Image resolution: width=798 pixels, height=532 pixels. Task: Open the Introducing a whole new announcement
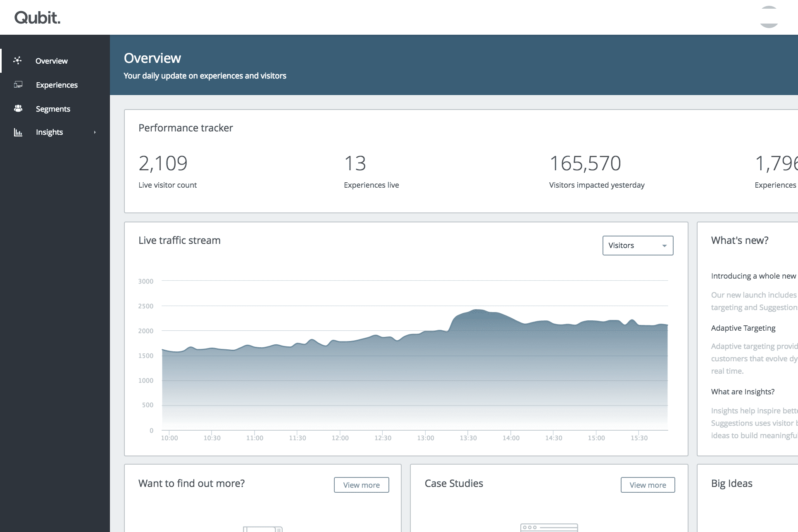(752, 275)
